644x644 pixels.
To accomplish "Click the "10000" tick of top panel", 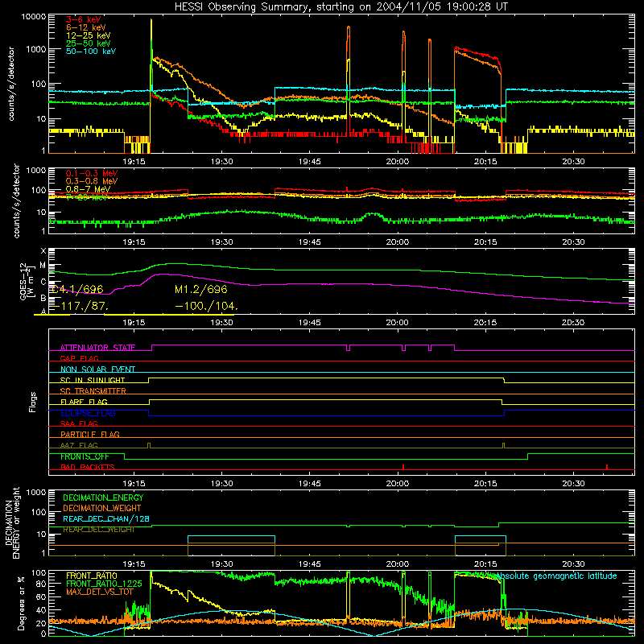I will pos(34,17).
